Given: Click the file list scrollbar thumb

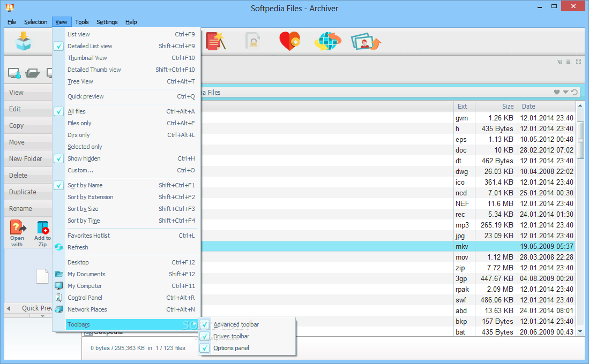Looking at the screenshot, I should 580,140.
